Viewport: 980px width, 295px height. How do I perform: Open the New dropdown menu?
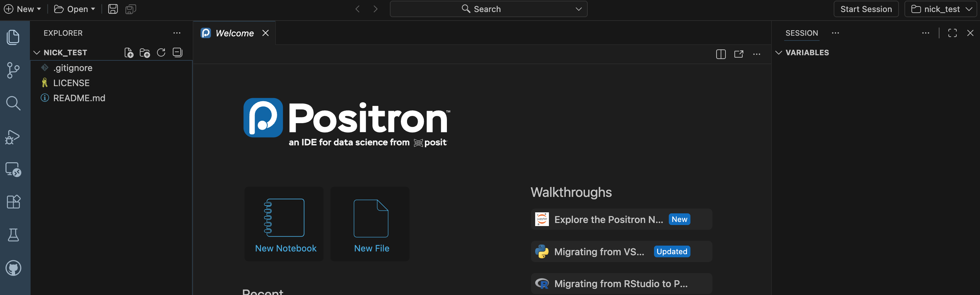pos(22,9)
